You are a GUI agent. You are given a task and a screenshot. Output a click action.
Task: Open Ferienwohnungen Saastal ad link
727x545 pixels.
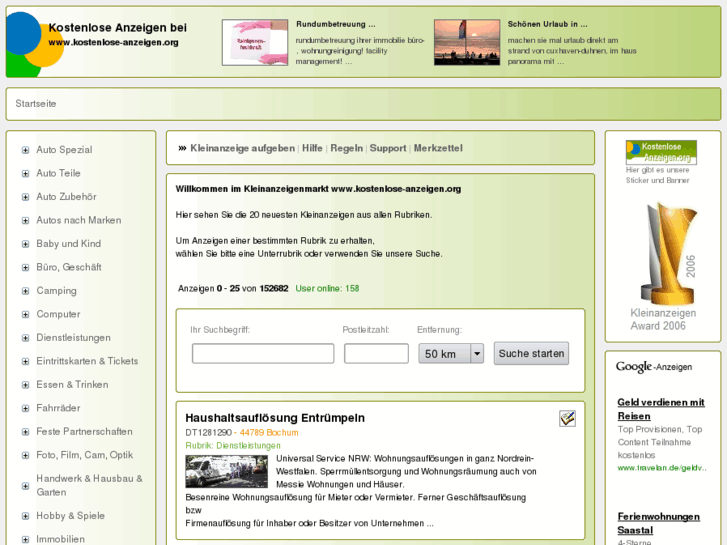tap(658, 524)
